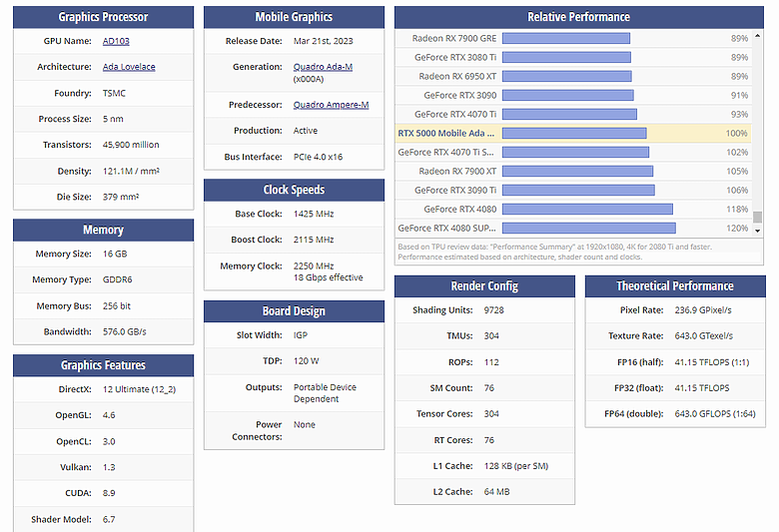The height and width of the screenshot is (532, 779).
Task: Click the Shader Model value 6.7
Action: click(109, 520)
